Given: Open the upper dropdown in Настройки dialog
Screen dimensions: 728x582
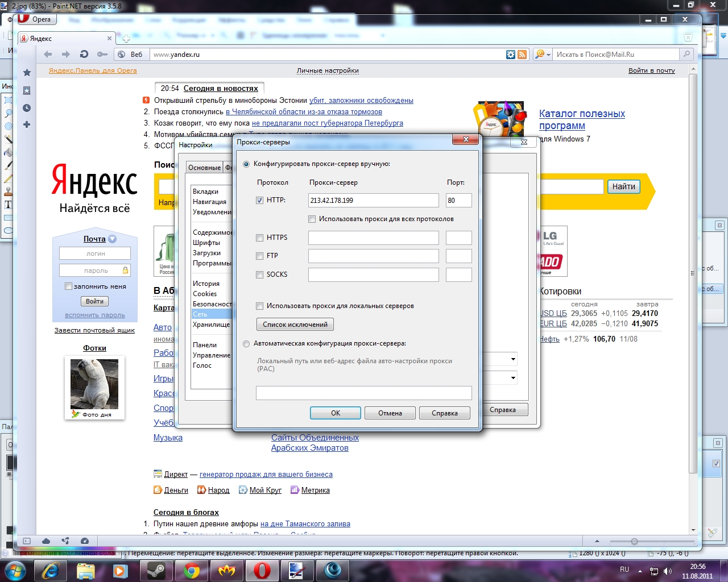Looking at the screenshot, I should pyautogui.click(x=513, y=359).
